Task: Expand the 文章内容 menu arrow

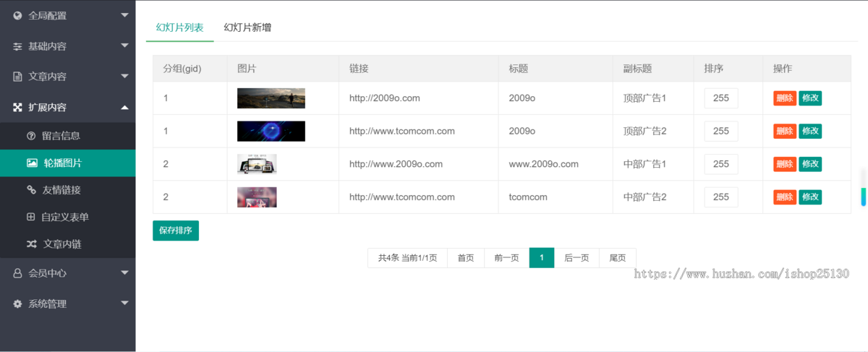Action: click(124, 77)
